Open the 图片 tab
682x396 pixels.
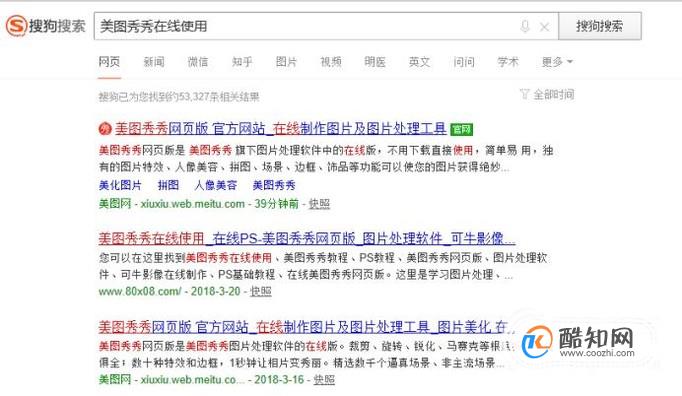(286, 62)
